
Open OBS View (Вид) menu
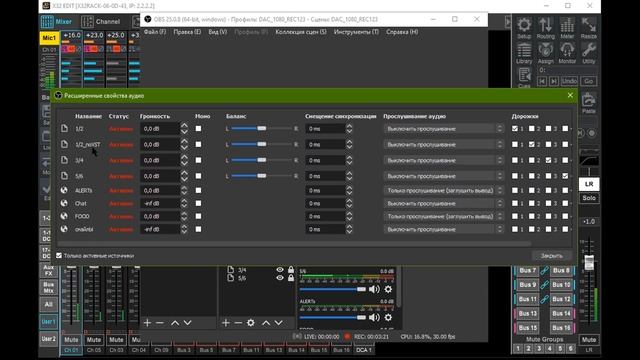(x=218, y=32)
